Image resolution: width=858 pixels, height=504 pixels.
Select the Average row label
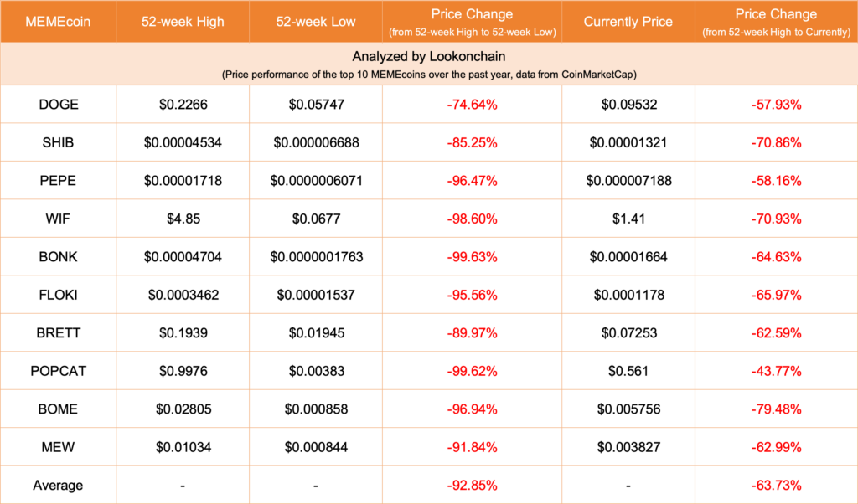58,486
